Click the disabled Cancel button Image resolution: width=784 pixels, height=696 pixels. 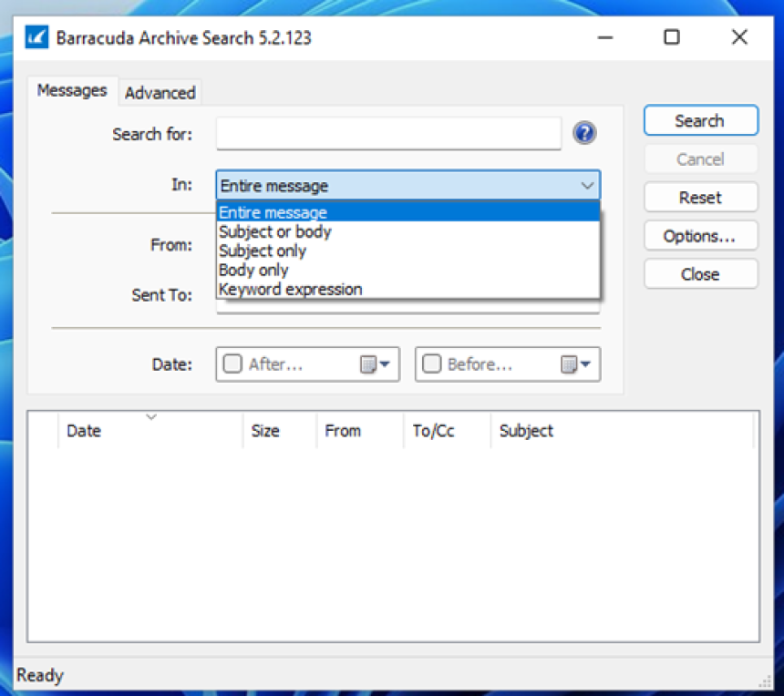pyautogui.click(x=700, y=159)
